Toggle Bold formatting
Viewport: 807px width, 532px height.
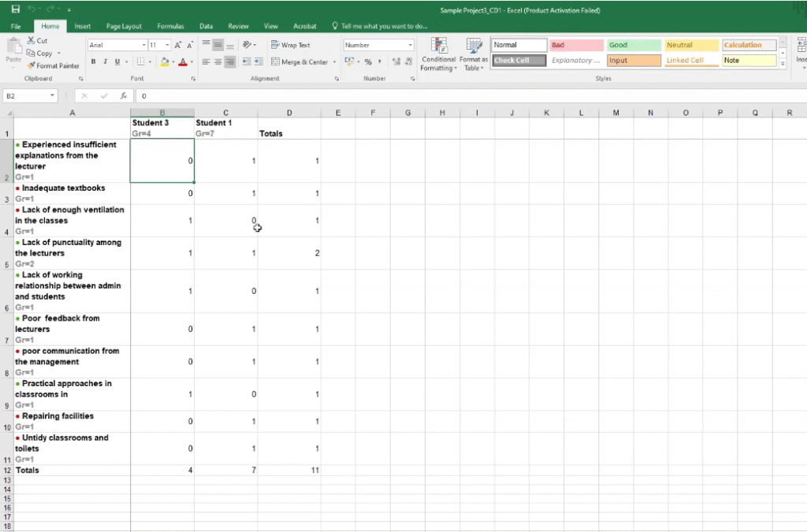click(x=93, y=61)
